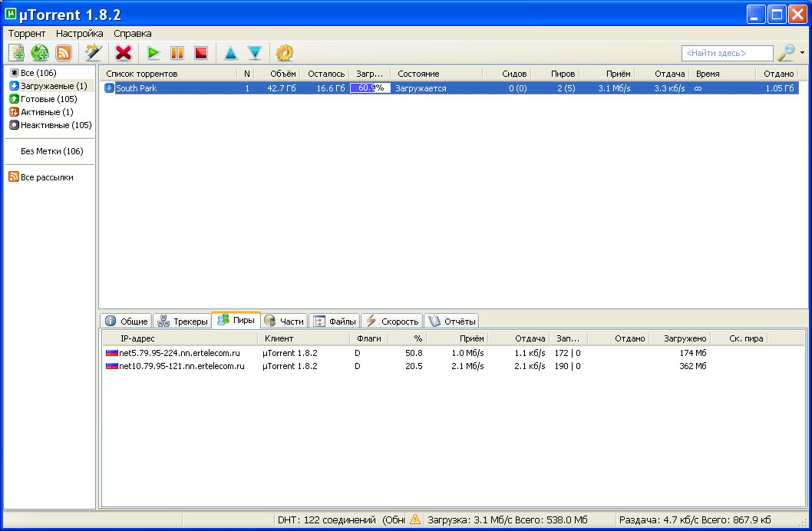
Task: Click the South Park download progress bar
Action: pos(370,88)
